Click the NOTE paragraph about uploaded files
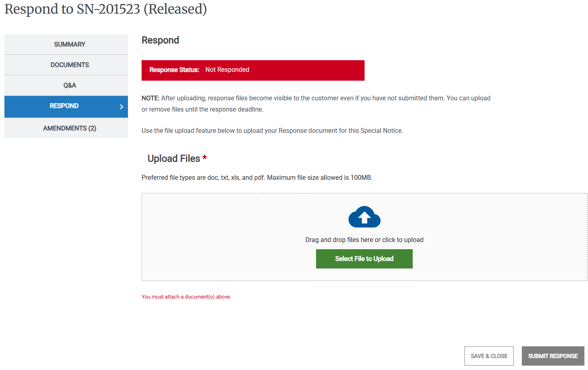The image size is (588, 370). (x=316, y=103)
